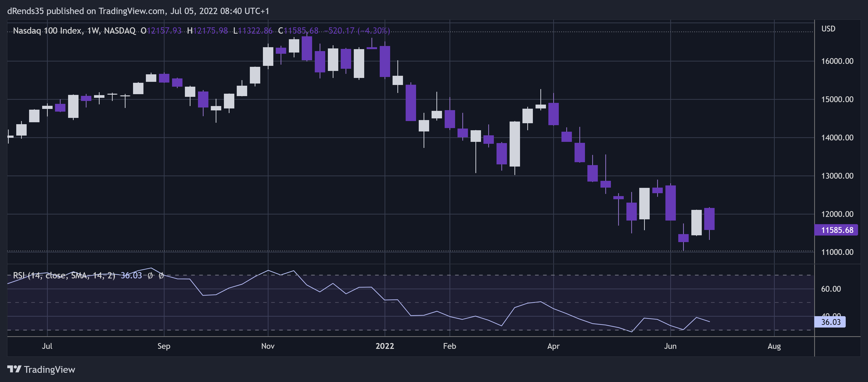Click the Aug label on time axis
The height and width of the screenshot is (382, 868).
click(x=774, y=346)
